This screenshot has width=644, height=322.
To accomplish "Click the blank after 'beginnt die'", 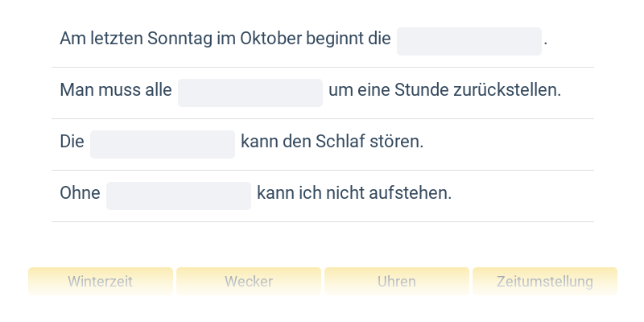I will pos(469,41).
